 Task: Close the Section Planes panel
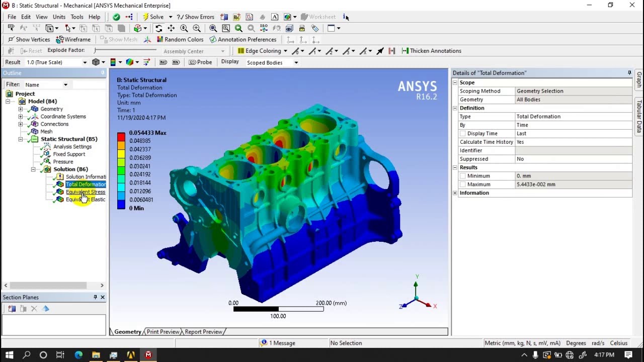click(103, 297)
